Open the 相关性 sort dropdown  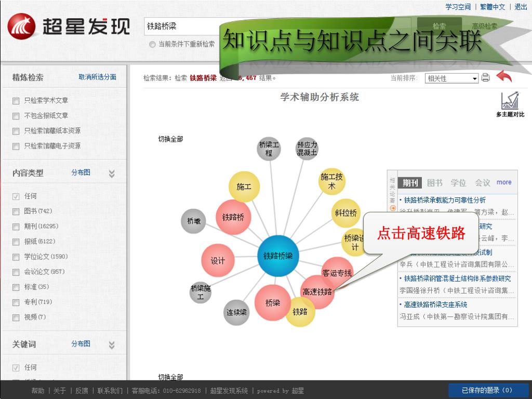(x=451, y=78)
